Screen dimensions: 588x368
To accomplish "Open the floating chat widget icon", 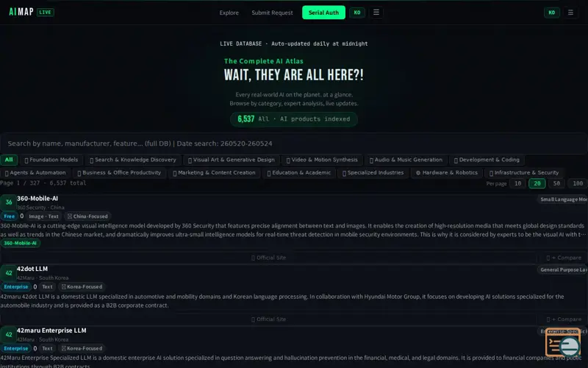I will [563, 342].
